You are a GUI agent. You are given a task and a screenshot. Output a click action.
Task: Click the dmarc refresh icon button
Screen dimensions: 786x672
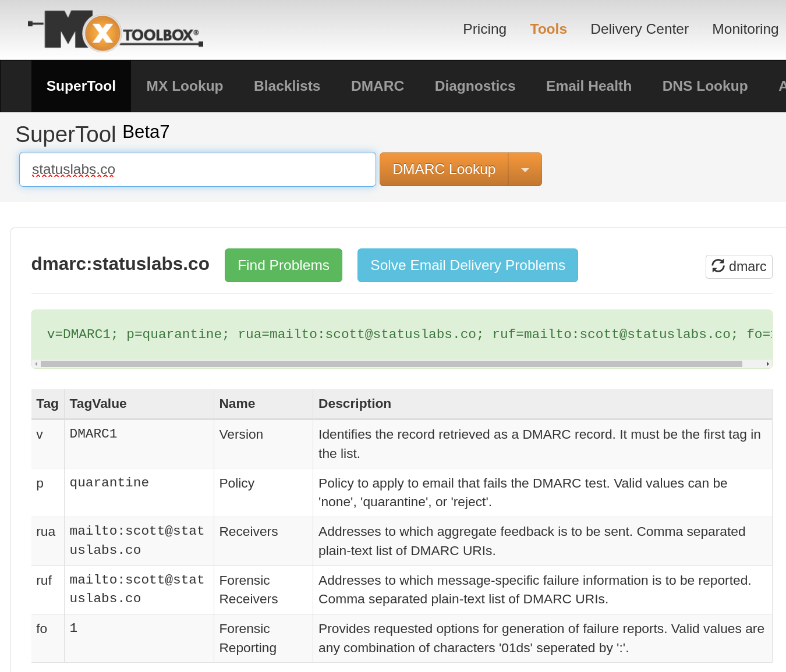[739, 266]
